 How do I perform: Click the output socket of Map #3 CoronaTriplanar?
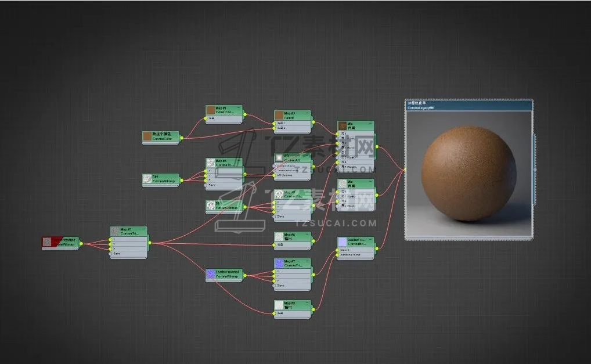(x=149, y=243)
